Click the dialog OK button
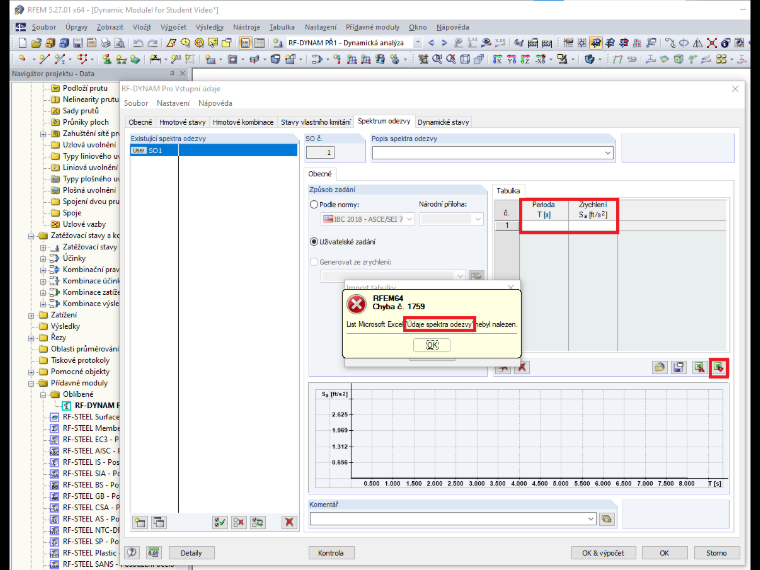Viewport: 760px width, 570px height. pyautogui.click(x=664, y=553)
